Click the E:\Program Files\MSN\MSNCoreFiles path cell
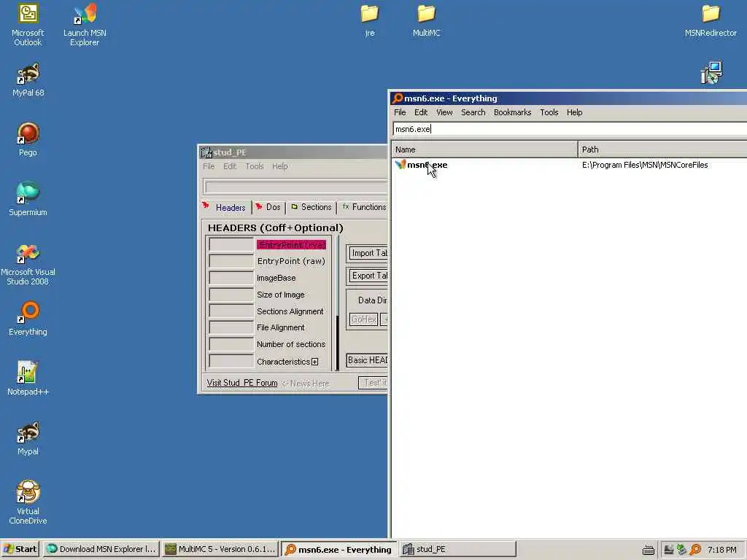 [645, 165]
